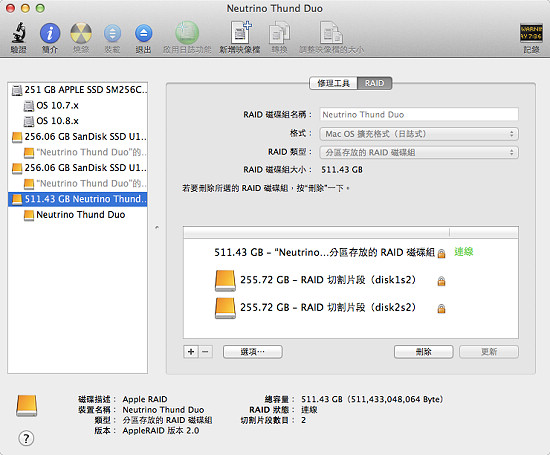The width and height of the screenshot is (550, 455).
Task: Click orange drive icon for disk1s2 slice
Action: pos(225,281)
